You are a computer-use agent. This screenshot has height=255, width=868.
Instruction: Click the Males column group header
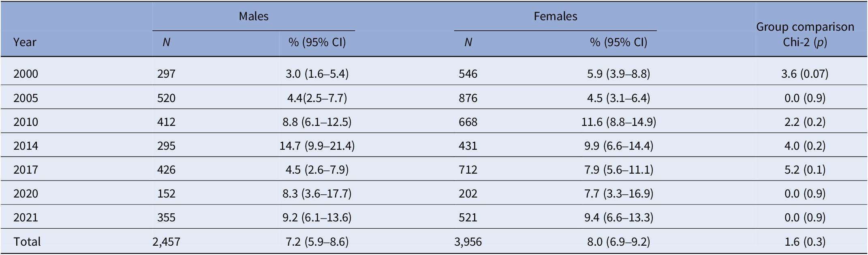tap(253, 16)
